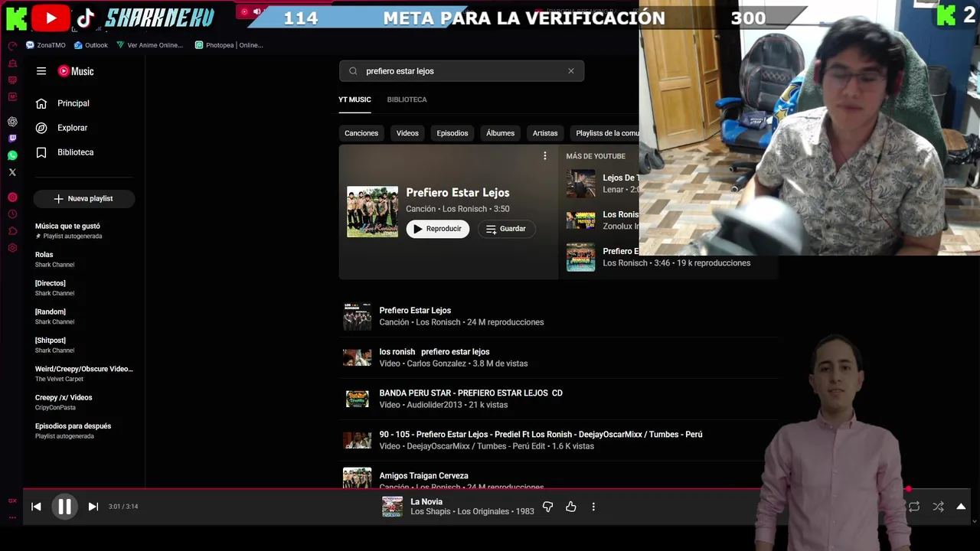980x551 pixels.
Task: Toggle repeat mode in player bar
Action: coord(914,507)
